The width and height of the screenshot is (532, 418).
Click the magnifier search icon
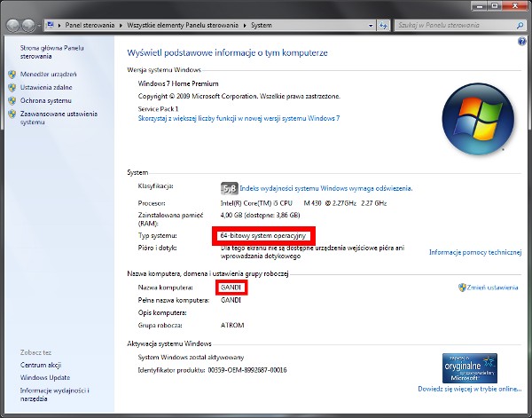[520, 25]
